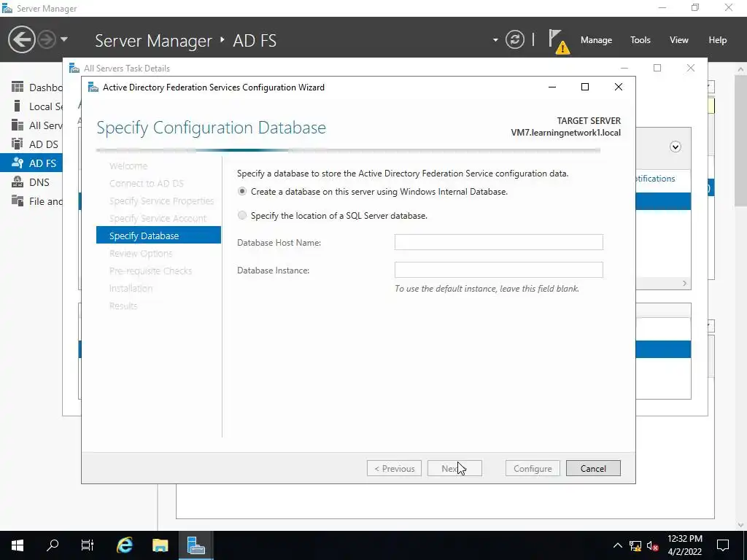This screenshot has width=747, height=560.
Task: Close the All Servers Task Details window
Action: (690, 68)
